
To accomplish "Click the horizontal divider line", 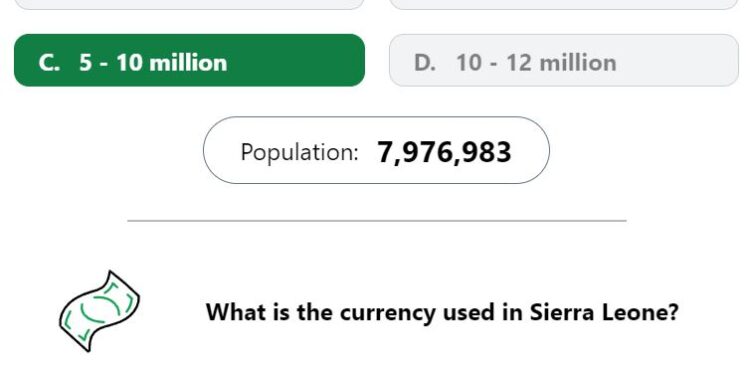I will point(377,221).
